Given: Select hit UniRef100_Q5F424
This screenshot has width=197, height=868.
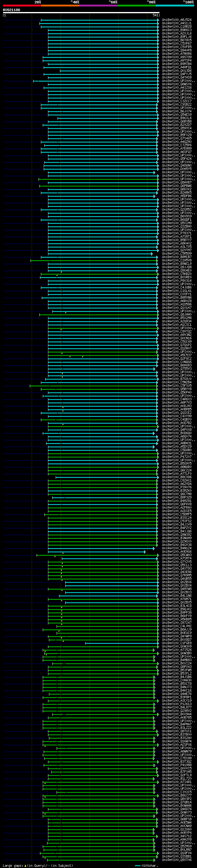Looking at the screenshot, I should tap(177, 159).
